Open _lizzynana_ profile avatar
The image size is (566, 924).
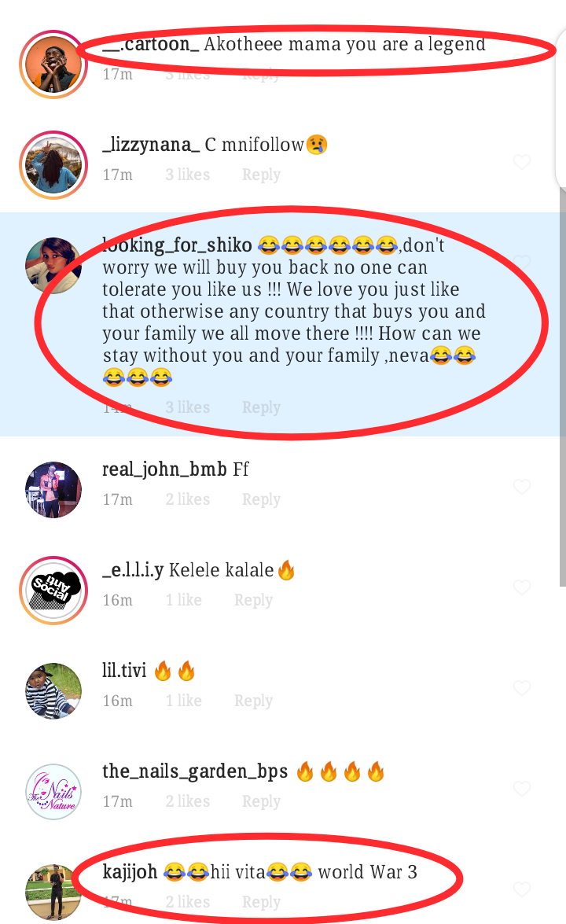point(53,165)
